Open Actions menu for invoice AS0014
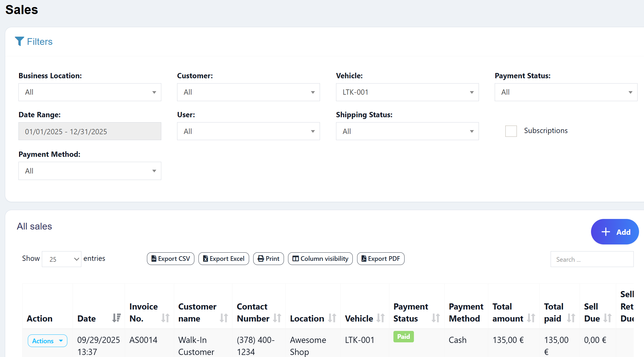The width and height of the screenshot is (644, 357). [47, 341]
